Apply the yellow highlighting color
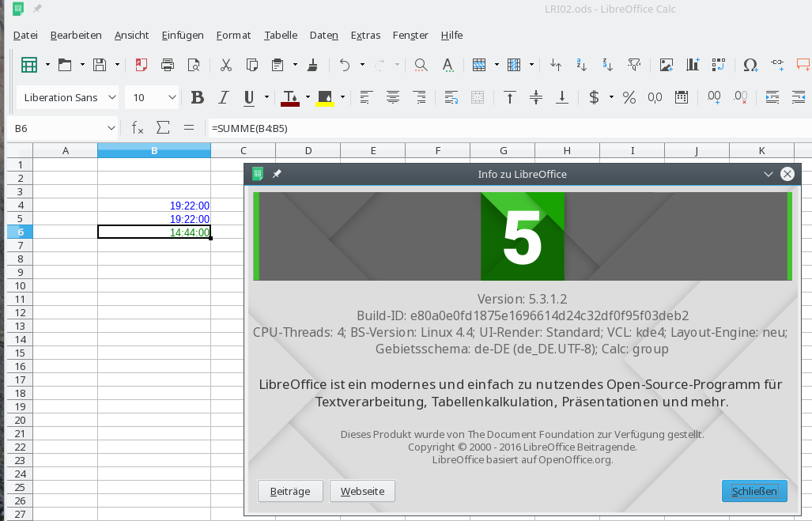Image resolution: width=812 pixels, height=521 pixels. [x=325, y=97]
